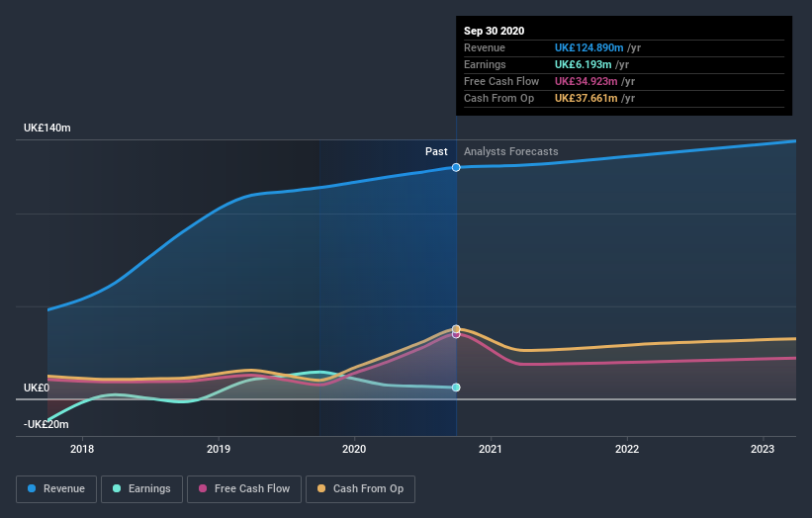
Task: Click the Cash From Op orange data point
Action: point(456,329)
